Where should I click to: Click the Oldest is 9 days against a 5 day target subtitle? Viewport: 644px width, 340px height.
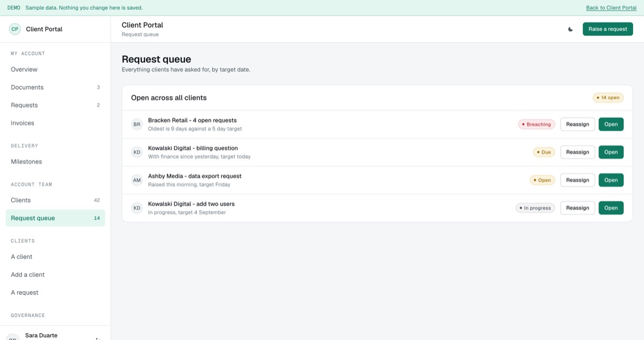tap(195, 129)
